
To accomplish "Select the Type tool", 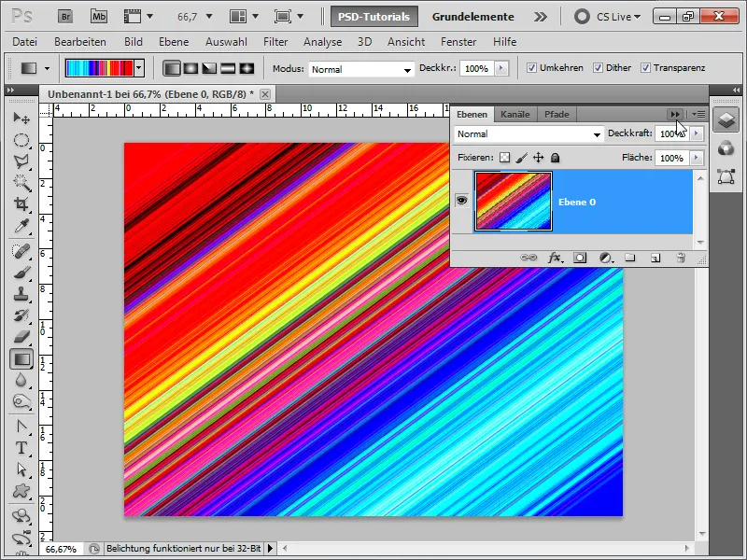I will tap(21, 448).
